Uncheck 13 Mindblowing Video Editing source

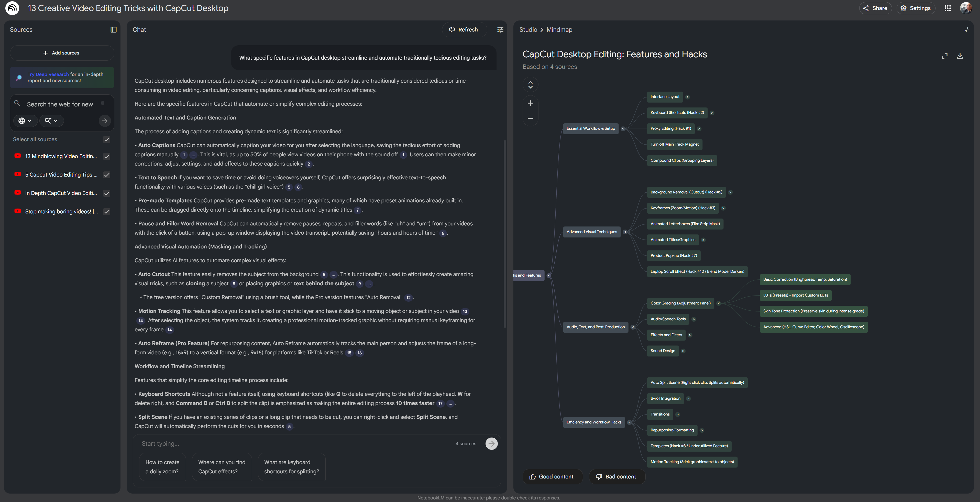click(107, 156)
